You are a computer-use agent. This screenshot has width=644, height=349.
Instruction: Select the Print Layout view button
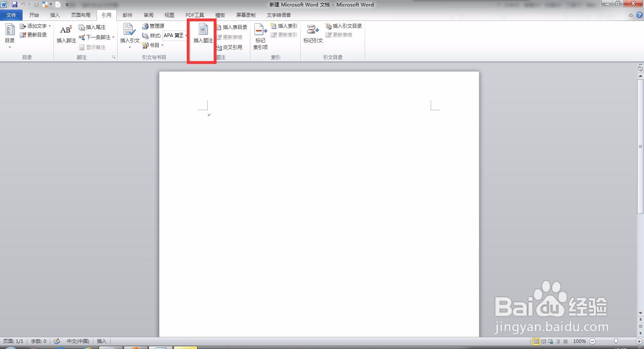[x=536, y=341]
